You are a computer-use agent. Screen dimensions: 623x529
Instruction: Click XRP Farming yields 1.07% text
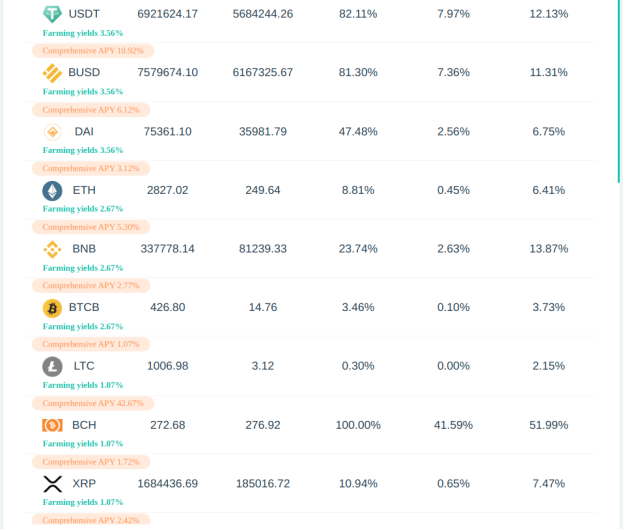(x=83, y=502)
